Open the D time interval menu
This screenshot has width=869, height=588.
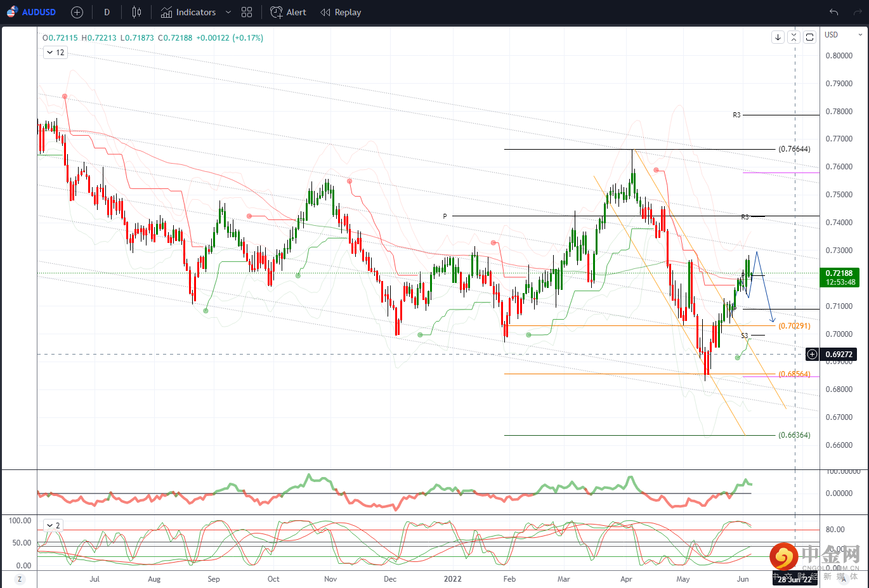(107, 12)
